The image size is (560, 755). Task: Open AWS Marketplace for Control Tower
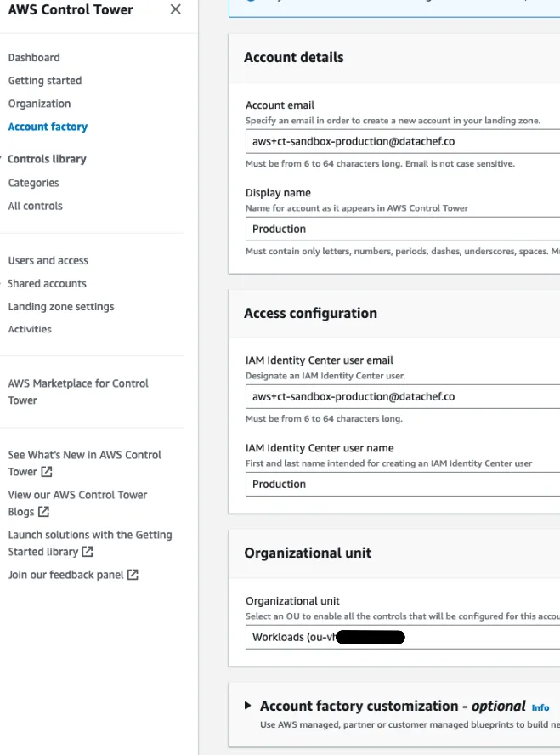tap(77, 391)
